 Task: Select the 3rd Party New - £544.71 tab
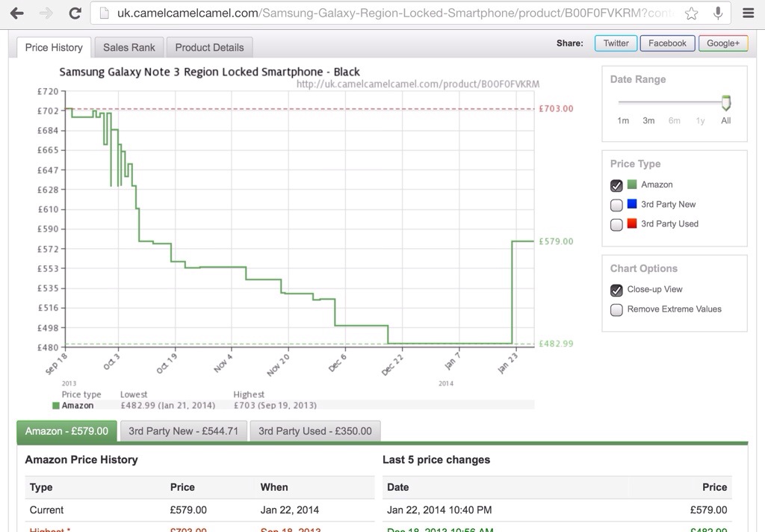pos(183,431)
